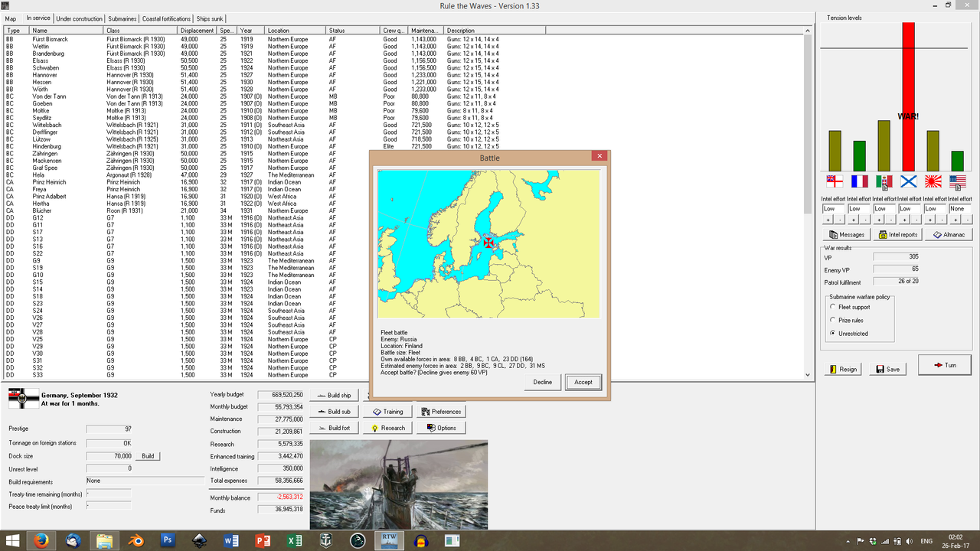Open the Research screen

point(387,427)
